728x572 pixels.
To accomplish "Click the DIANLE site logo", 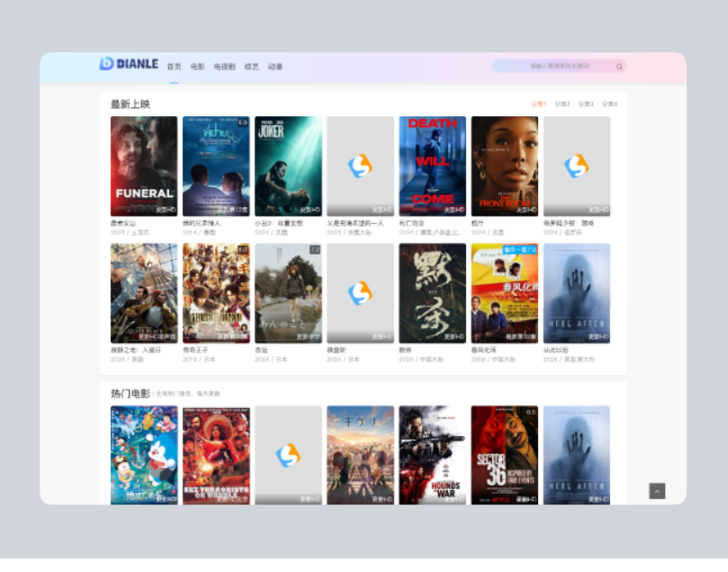I will [129, 64].
